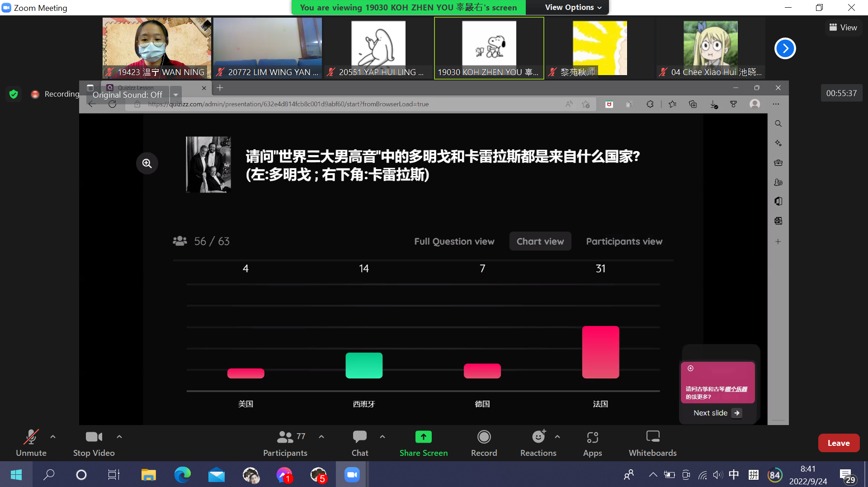The image size is (868, 487).
Task: Open browser Extensions puzzle icon
Action: 650,104
